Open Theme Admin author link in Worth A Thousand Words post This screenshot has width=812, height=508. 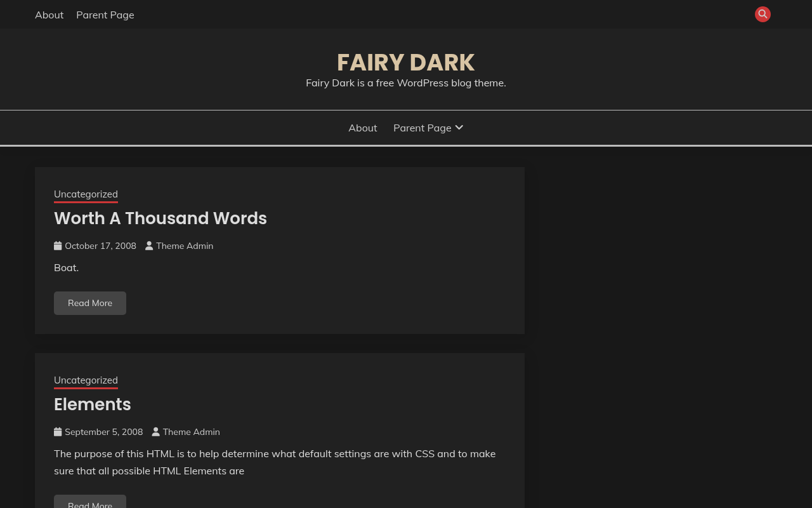click(185, 246)
